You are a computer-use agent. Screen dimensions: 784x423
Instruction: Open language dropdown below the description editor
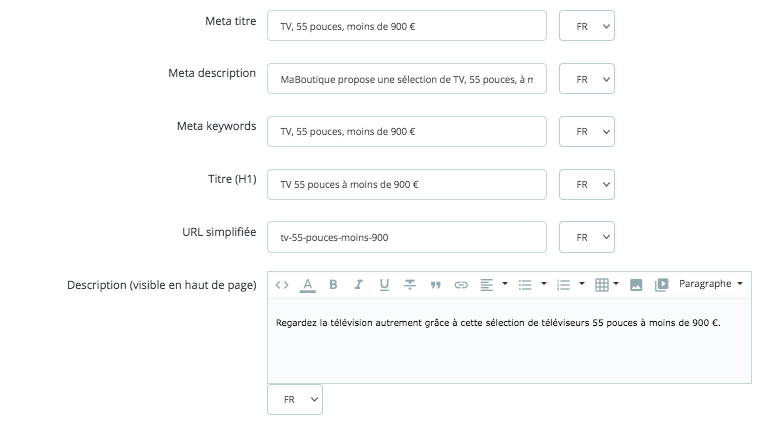pos(295,399)
